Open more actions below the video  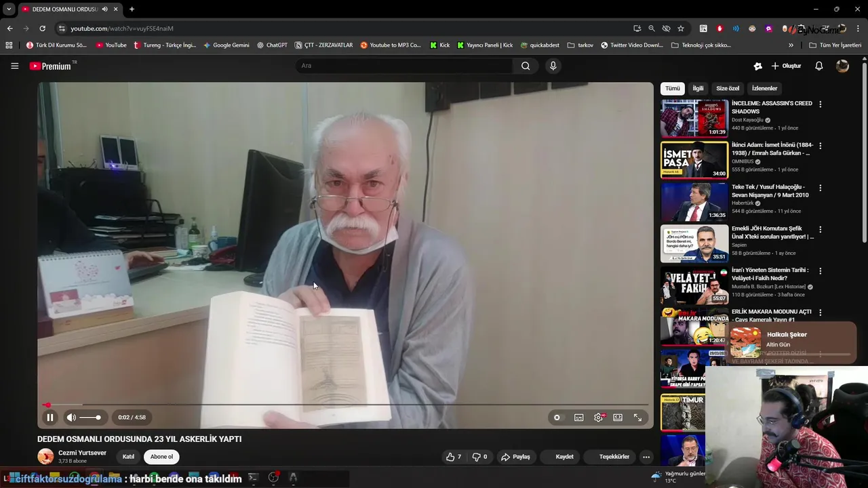click(x=646, y=457)
